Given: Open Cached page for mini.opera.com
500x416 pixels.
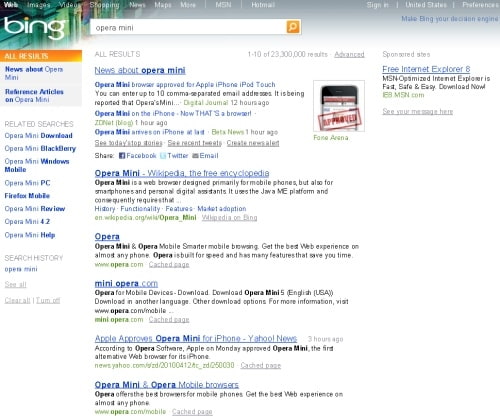Looking at the screenshot, I should coord(169,320).
